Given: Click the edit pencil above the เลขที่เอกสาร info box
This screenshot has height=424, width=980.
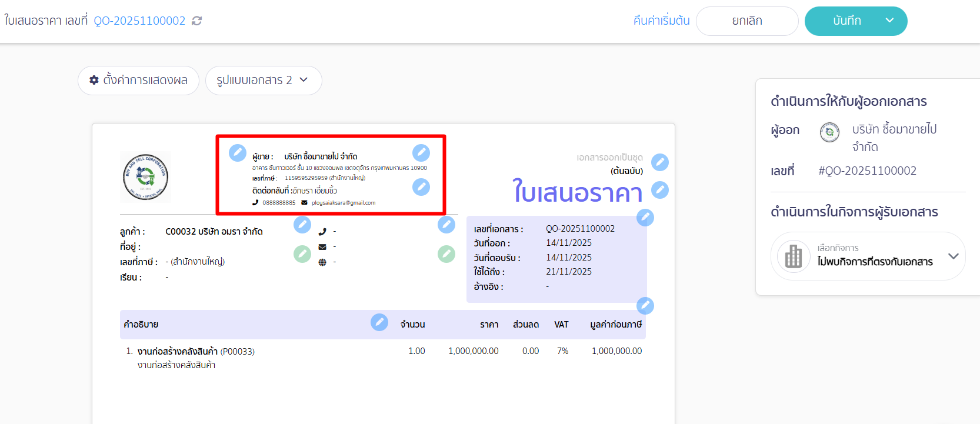Looking at the screenshot, I should tap(645, 218).
